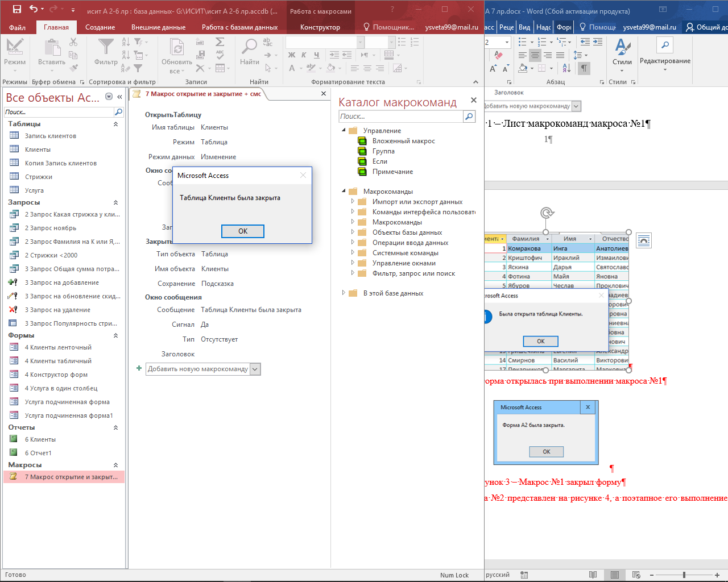Viewport: 728px width, 582px height.
Task: Click the Стили gallery icon in Word
Action: tap(622, 48)
